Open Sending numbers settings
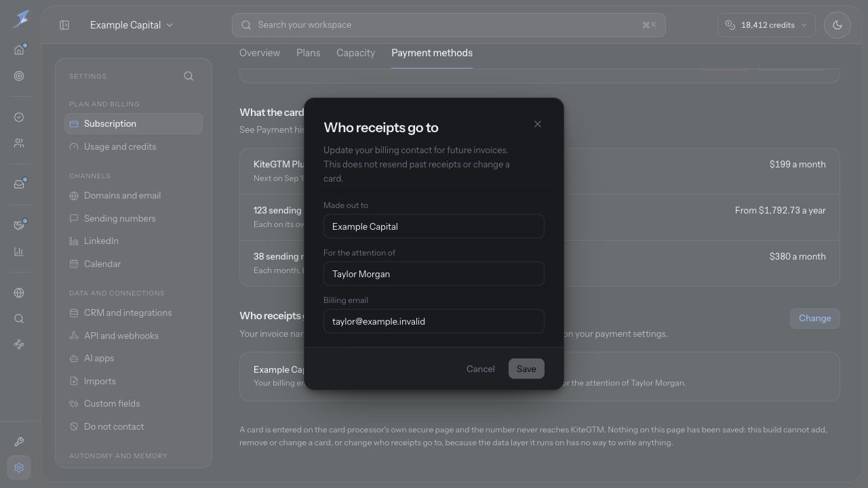Image resolution: width=868 pixels, height=488 pixels. point(134,218)
